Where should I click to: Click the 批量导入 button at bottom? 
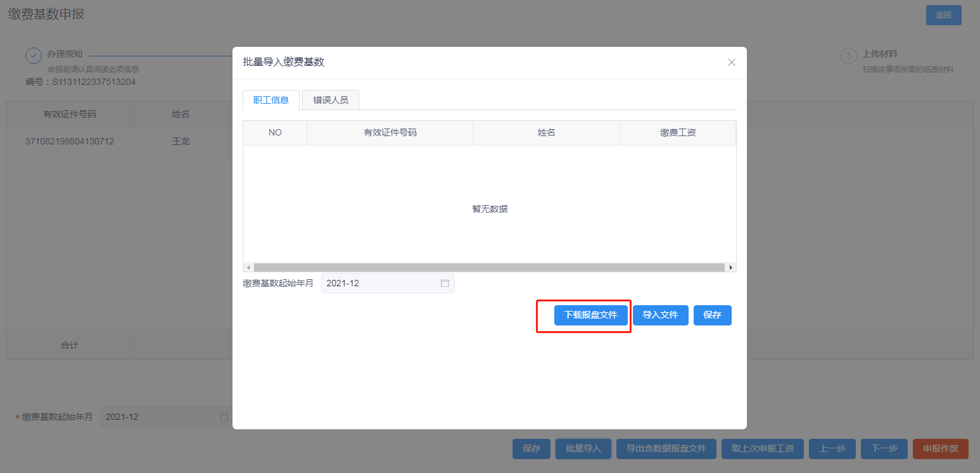[583, 448]
